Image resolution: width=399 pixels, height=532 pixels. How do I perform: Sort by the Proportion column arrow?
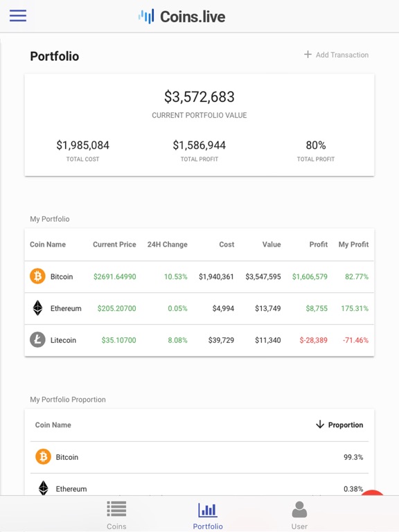(x=319, y=424)
